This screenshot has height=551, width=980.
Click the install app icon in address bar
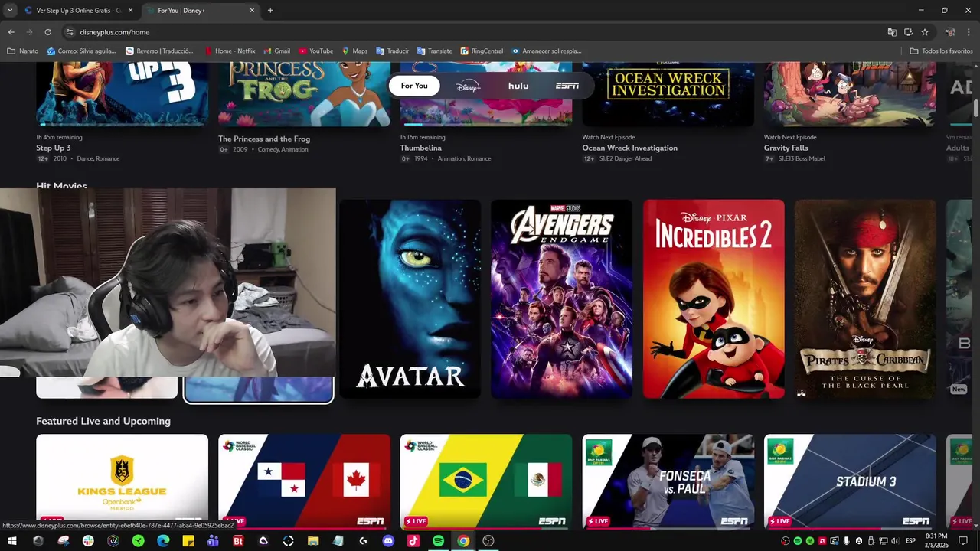[x=908, y=32]
